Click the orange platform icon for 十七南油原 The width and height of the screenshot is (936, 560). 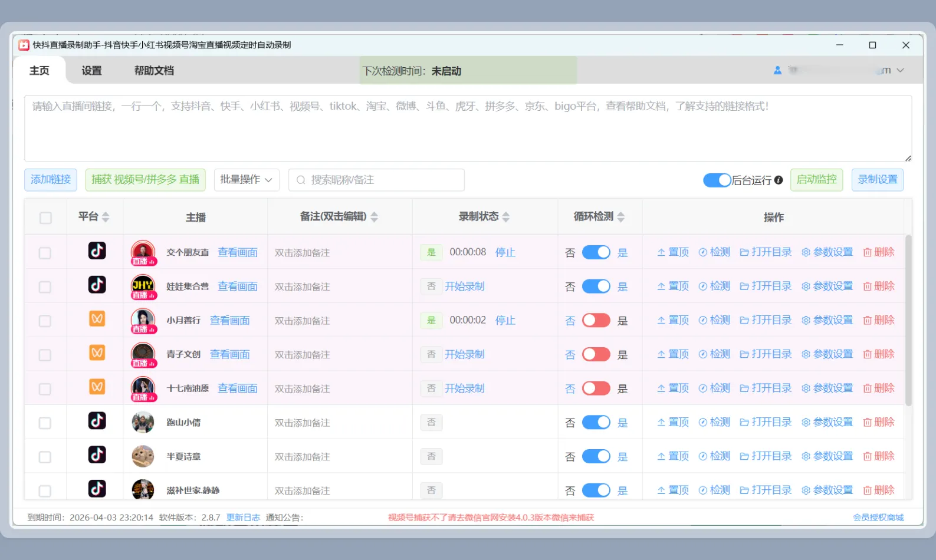[97, 387]
